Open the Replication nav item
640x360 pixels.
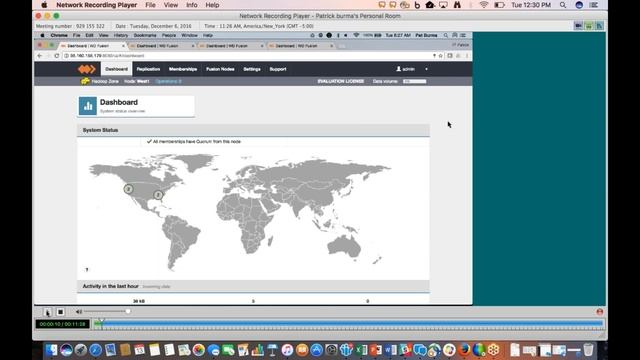[x=148, y=69]
